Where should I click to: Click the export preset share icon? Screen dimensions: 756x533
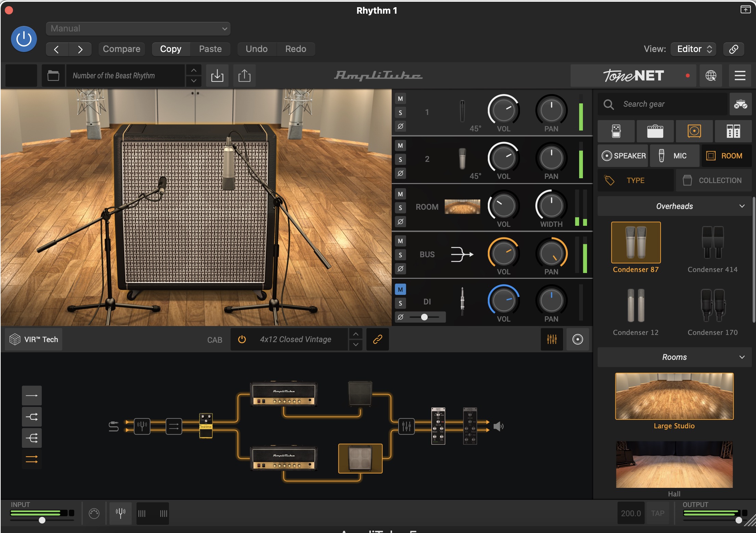tap(244, 75)
